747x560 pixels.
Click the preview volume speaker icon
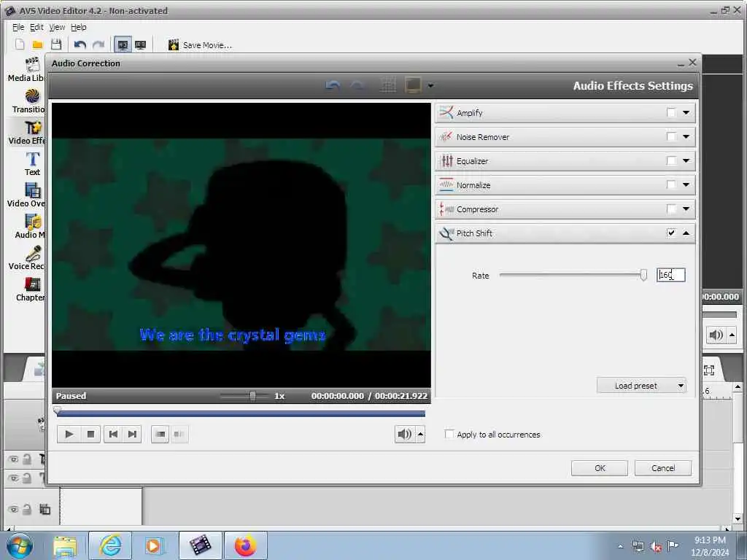point(405,434)
